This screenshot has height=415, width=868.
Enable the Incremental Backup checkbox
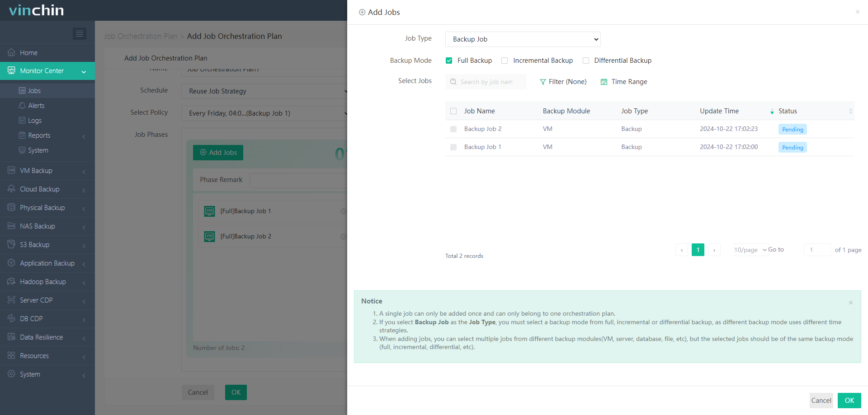(505, 61)
